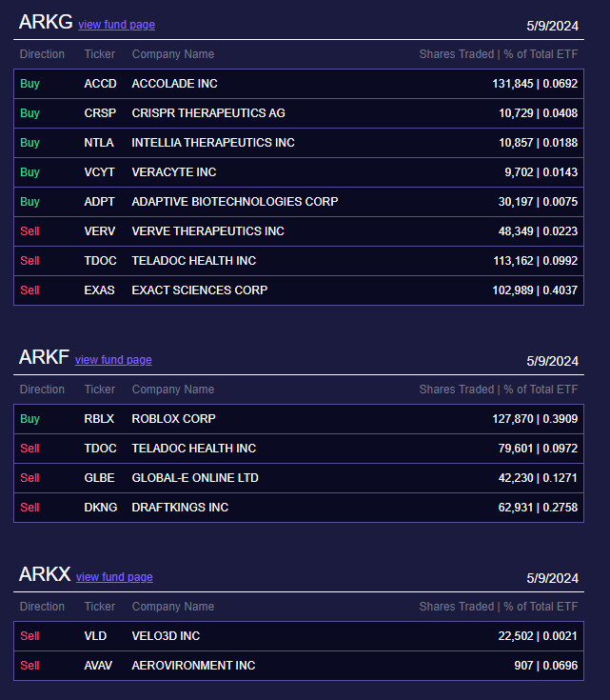This screenshot has width=610, height=700.
Task: Click the 22,502 | 0.0021 value
Action: pyautogui.click(x=539, y=636)
